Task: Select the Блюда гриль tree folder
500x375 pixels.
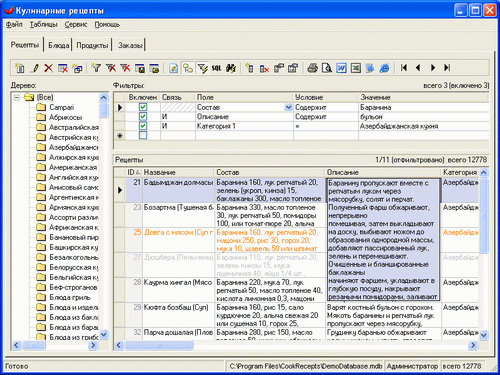Action: (70, 297)
